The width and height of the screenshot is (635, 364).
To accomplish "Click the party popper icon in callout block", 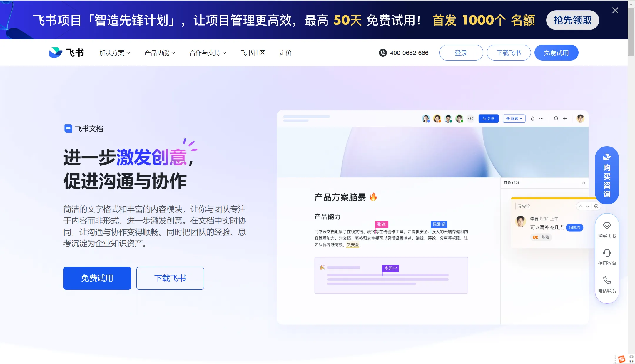I will (322, 267).
